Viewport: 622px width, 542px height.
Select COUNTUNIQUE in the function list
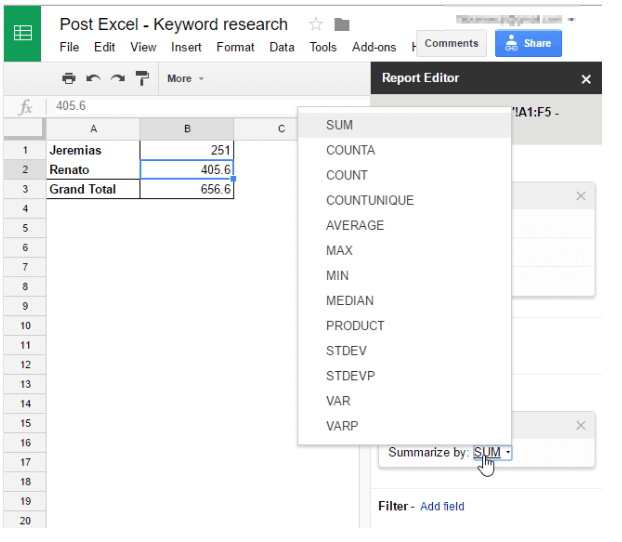point(369,200)
